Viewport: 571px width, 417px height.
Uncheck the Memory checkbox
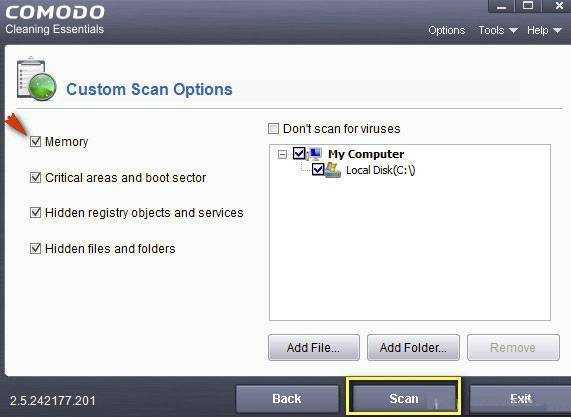coord(35,141)
